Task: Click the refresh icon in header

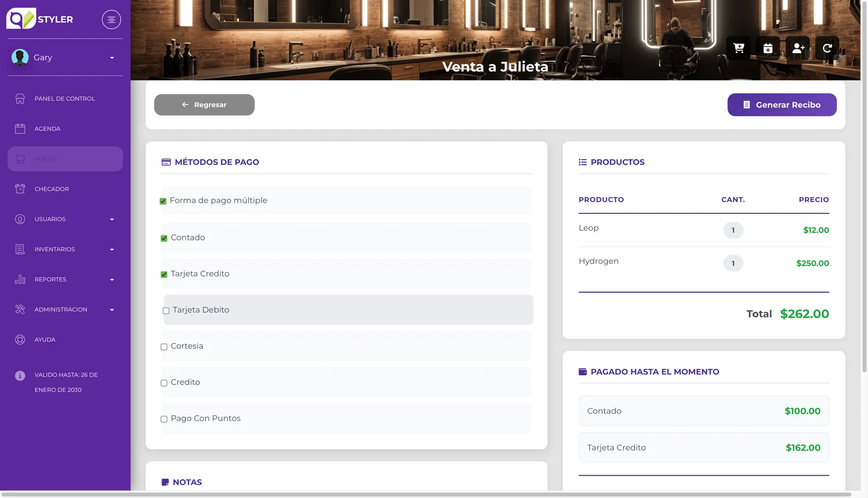Action: (827, 48)
